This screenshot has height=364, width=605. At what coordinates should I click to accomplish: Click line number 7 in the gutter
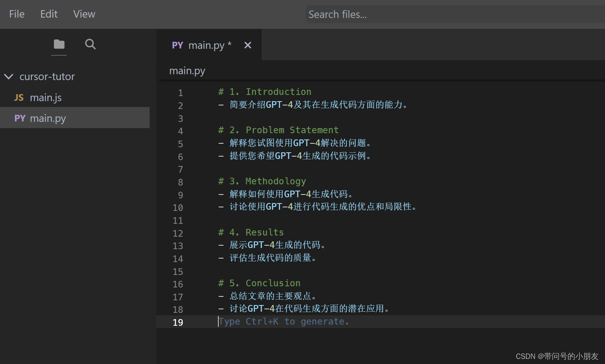[180, 170]
